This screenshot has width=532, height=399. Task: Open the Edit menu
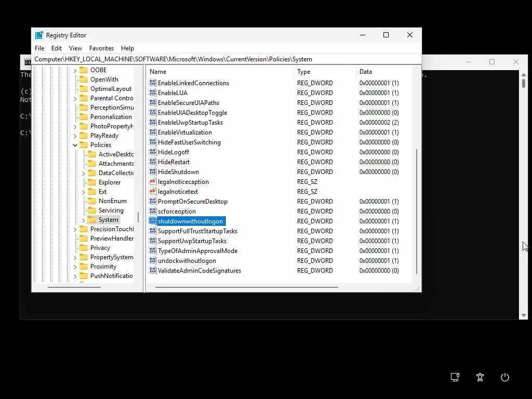[x=56, y=48]
